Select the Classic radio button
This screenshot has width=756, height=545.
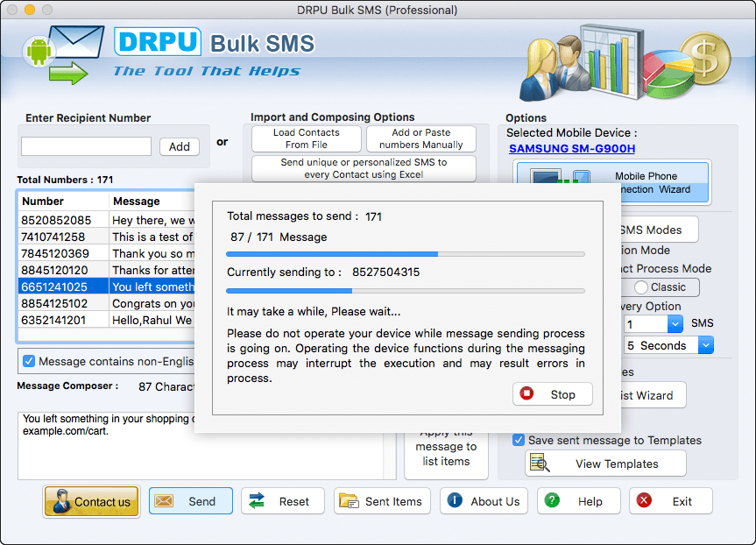point(640,287)
